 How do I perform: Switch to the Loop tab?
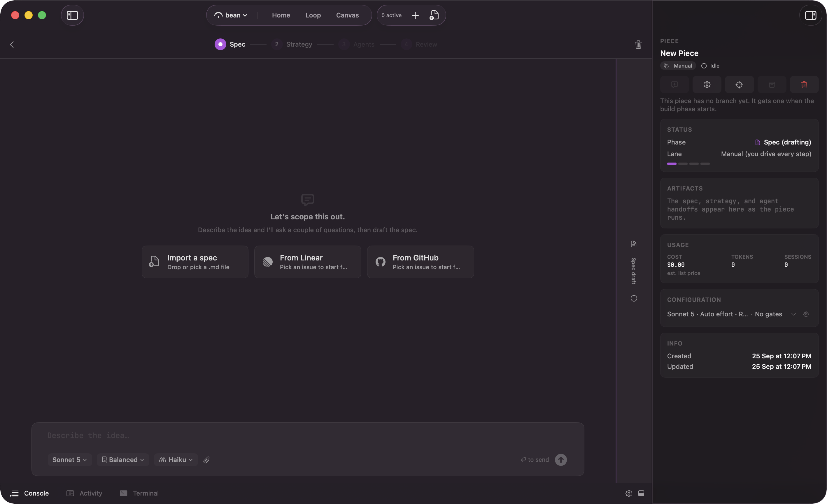[x=313, y=15]
